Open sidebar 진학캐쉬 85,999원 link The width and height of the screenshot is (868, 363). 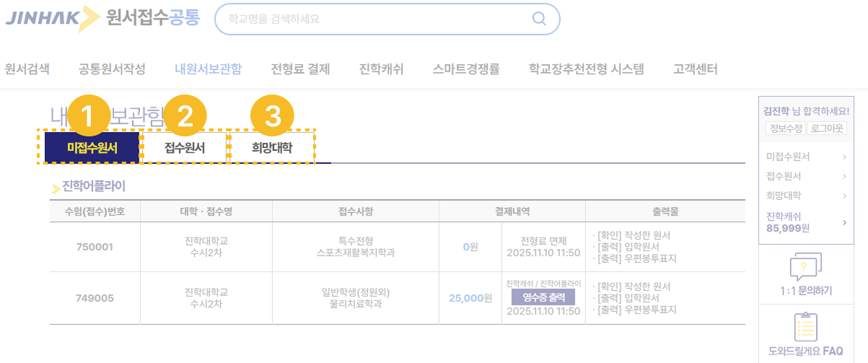[789, 222]
